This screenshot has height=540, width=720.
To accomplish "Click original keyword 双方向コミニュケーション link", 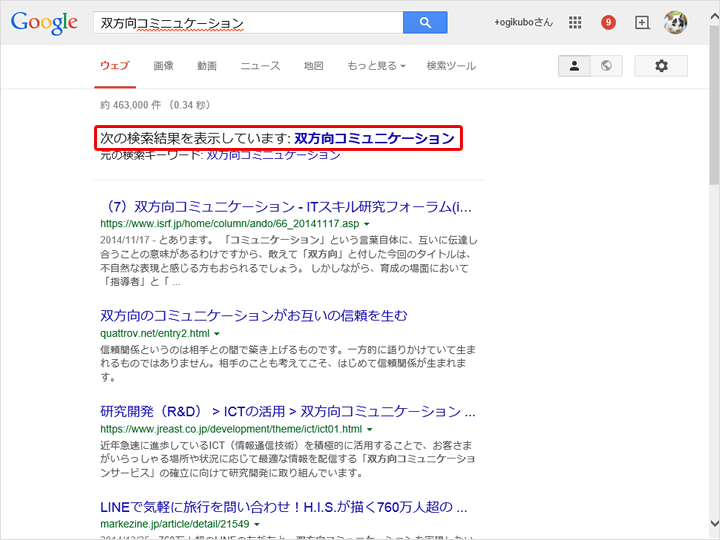I will [x=273, y=155].
